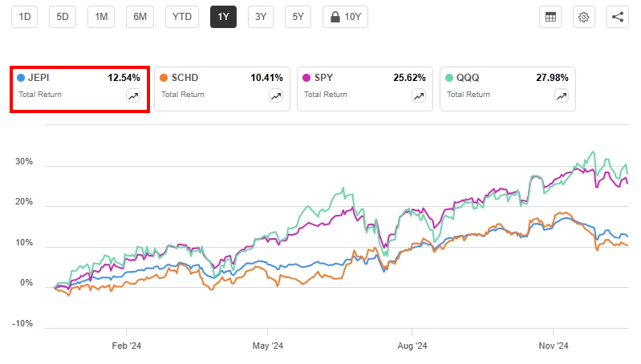Click the 20% y-axis label
The width and height of the screenshot is (641, 364).
pos(24,202)
